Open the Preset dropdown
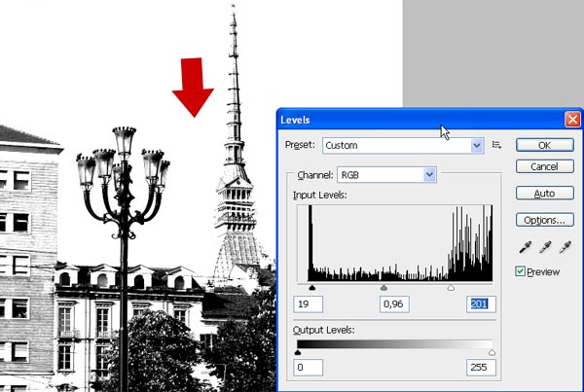 coord(403,145)
